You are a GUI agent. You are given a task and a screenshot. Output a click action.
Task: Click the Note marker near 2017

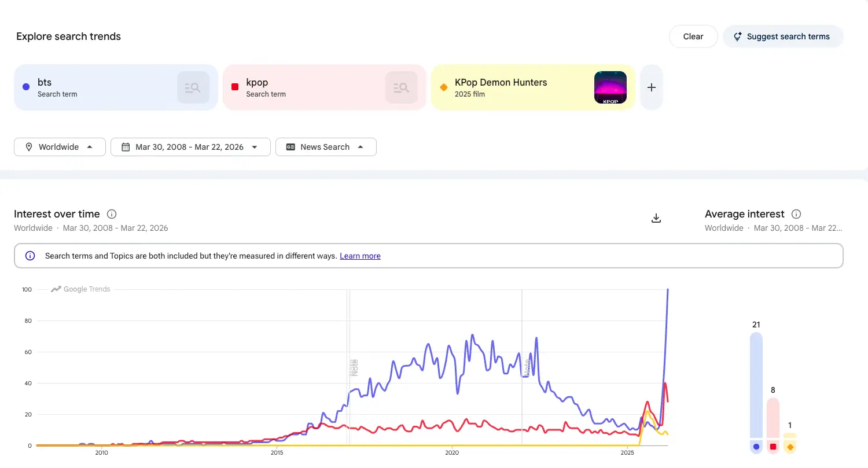coord(354,367)
